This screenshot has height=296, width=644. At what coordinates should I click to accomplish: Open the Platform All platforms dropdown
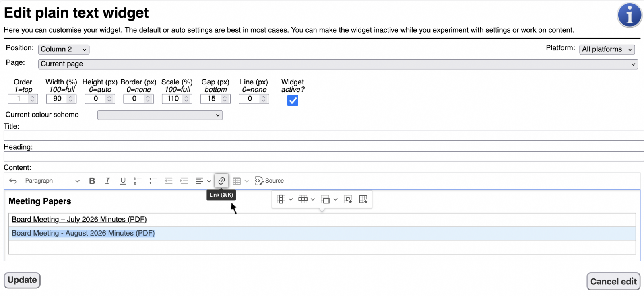607,49
